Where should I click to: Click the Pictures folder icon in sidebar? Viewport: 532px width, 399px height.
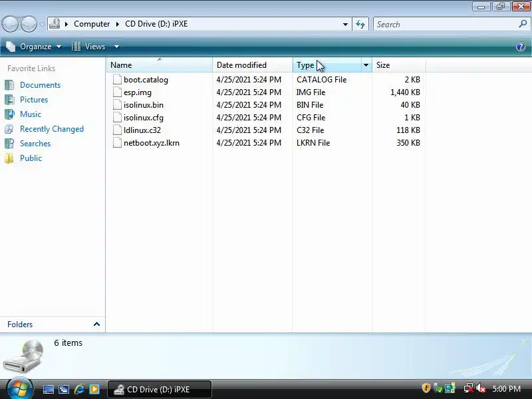(9, 99)
